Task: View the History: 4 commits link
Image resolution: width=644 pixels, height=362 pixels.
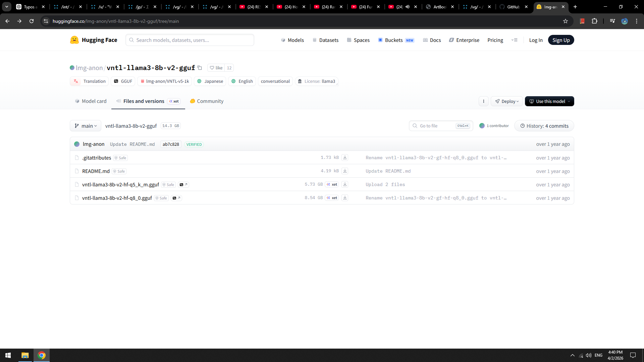Action: coord(544,126)
